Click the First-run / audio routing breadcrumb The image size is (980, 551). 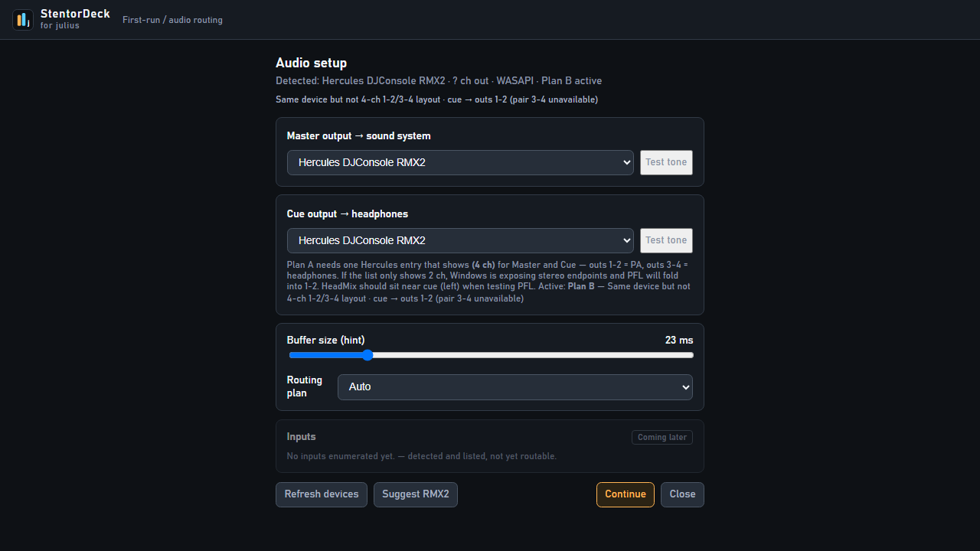(x=172, y=20)
